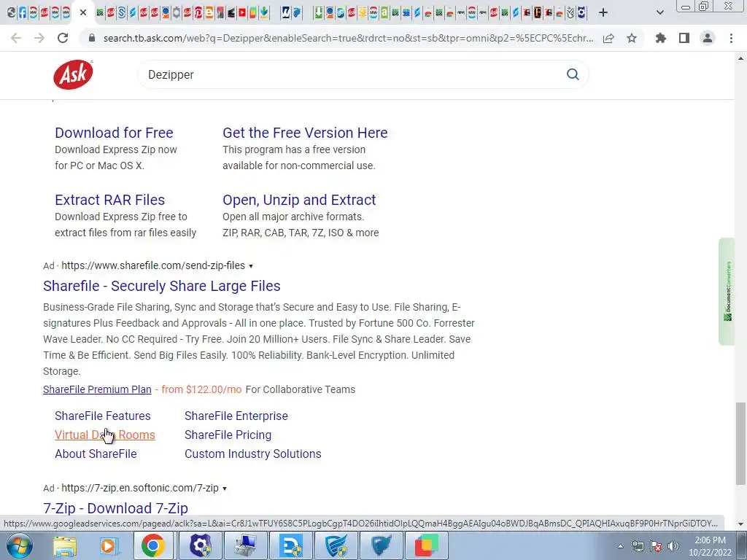Open 'Sharefile - Securely Share Large Files' result
The height and width of the screenshot is (560, 747).
(x=161, y=286)
